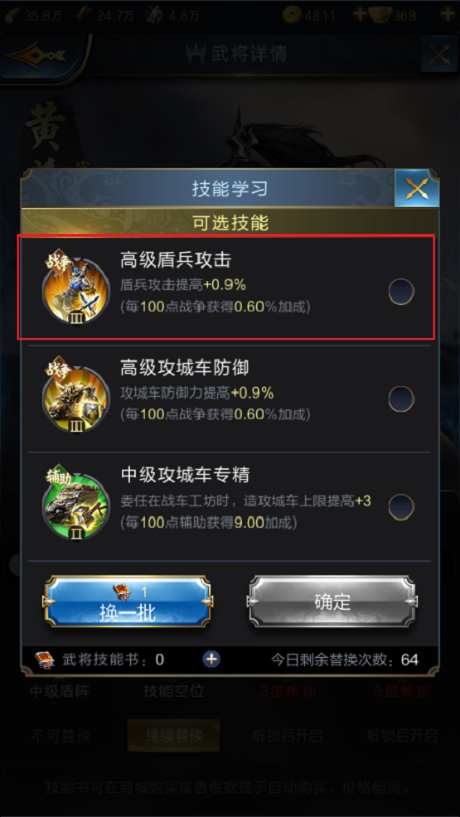Viewport: 460px width, 817px height.
Task: Close 武将详情 screen with top-right X
Action: coord(440,54)
